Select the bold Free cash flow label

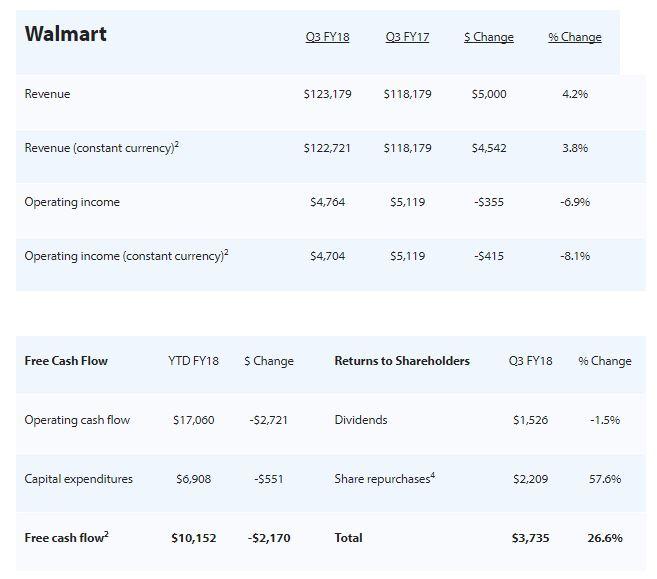pyautogui.click(x=67, y=537)
